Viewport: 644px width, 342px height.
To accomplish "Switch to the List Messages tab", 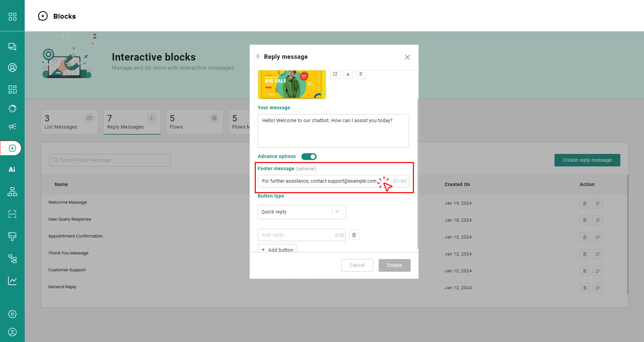I will [x=69, y=122].
